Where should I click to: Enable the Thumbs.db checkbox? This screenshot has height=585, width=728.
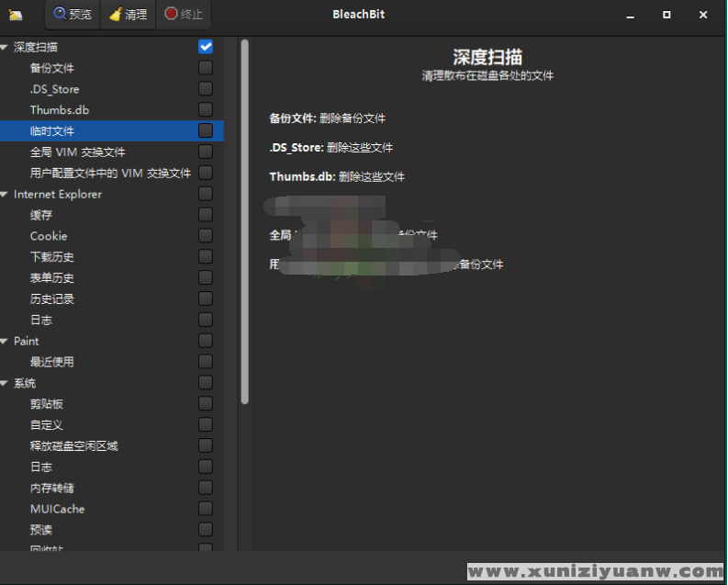pyautogui.click(x=206, y=110)
